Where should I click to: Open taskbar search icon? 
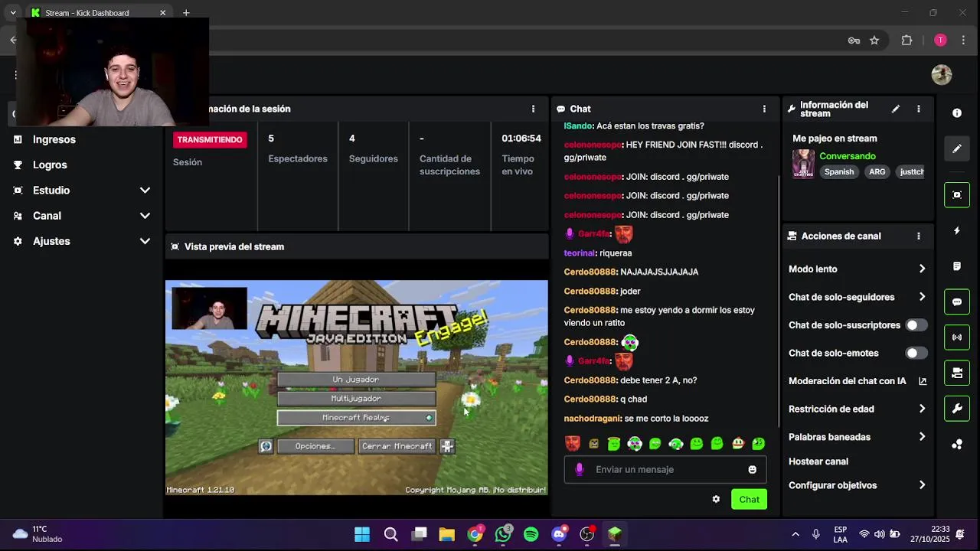point(390,534)
